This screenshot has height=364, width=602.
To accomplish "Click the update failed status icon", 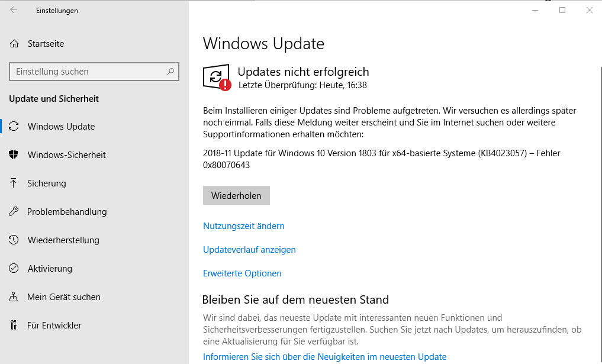I will tap(217, 78).
